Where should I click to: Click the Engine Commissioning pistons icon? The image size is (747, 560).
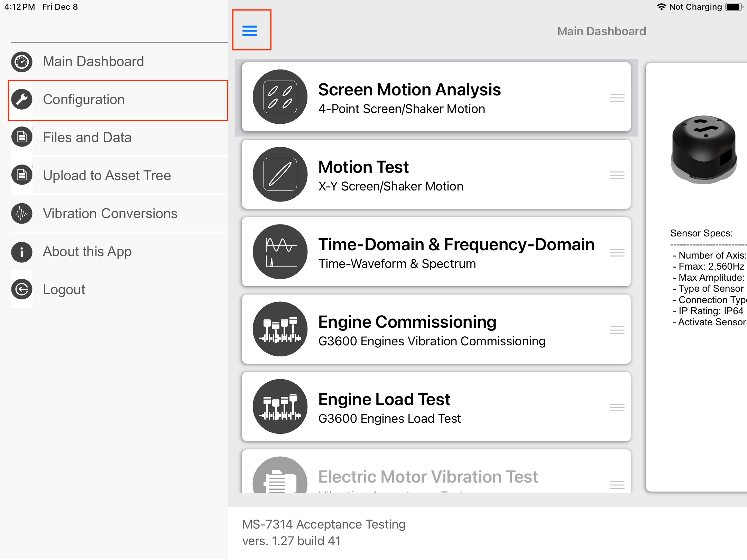click(280, 329)
